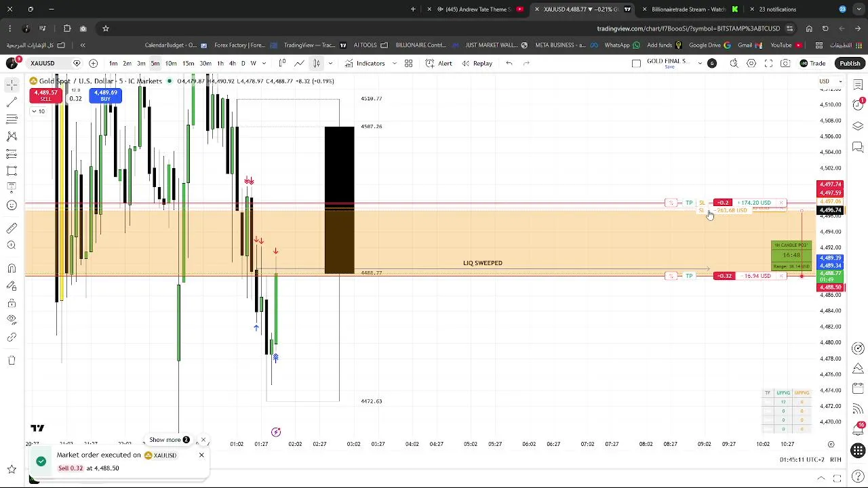Hide all drawings with eye icon
868x488 pixels.
pyautogui.click(x=12, y=320)
